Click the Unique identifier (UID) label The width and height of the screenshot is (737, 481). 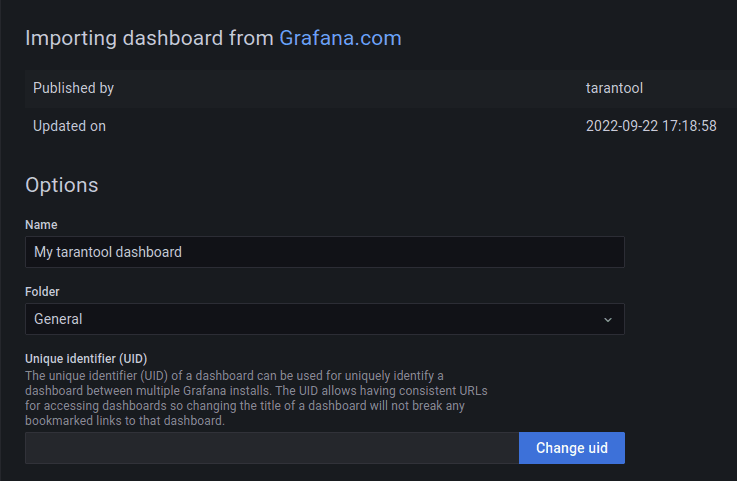tap(86, 359)
